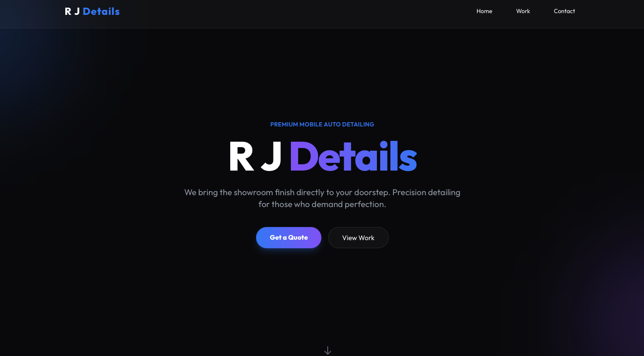Image resolution: width=644 pixels, height=356 pixels.
Task: Click the large "R" in hero heading
Action: click(241, 157)
